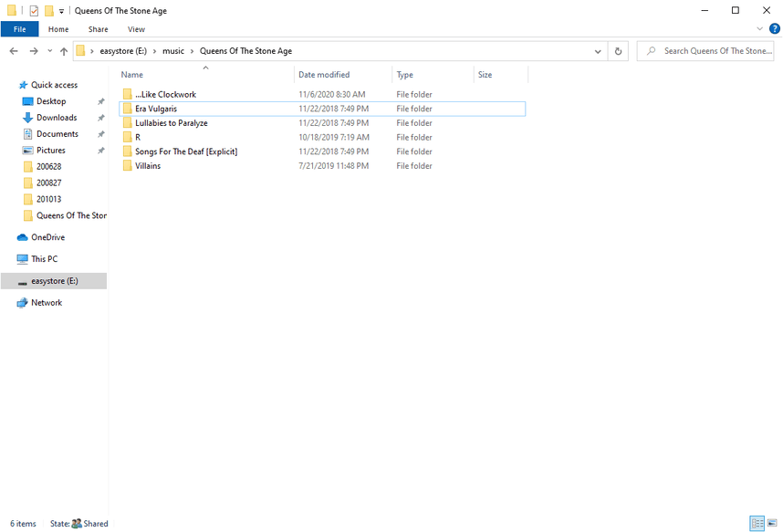Open Desktop in the navigation pane
783x532 pixels.
(51, 101)
